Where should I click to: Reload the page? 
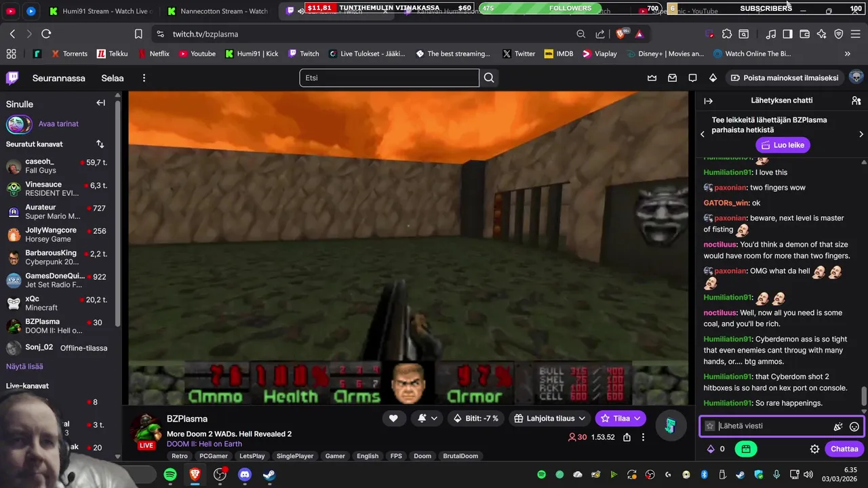[46, 34]
